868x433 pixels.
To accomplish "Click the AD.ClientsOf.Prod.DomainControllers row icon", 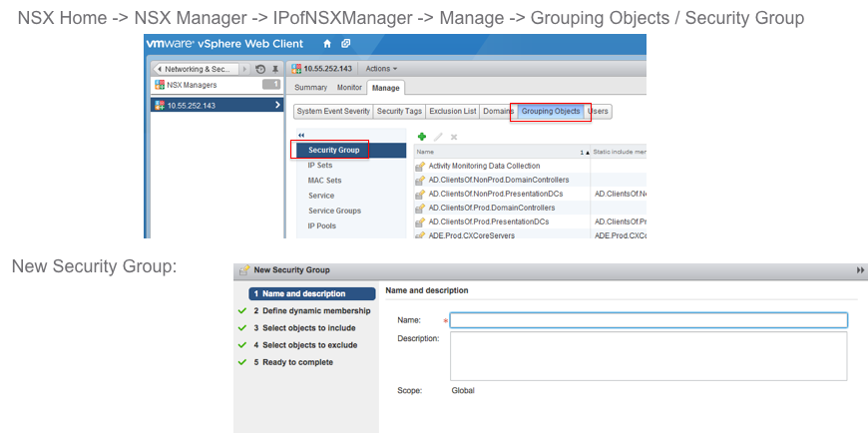I will [x=420, y=208].
